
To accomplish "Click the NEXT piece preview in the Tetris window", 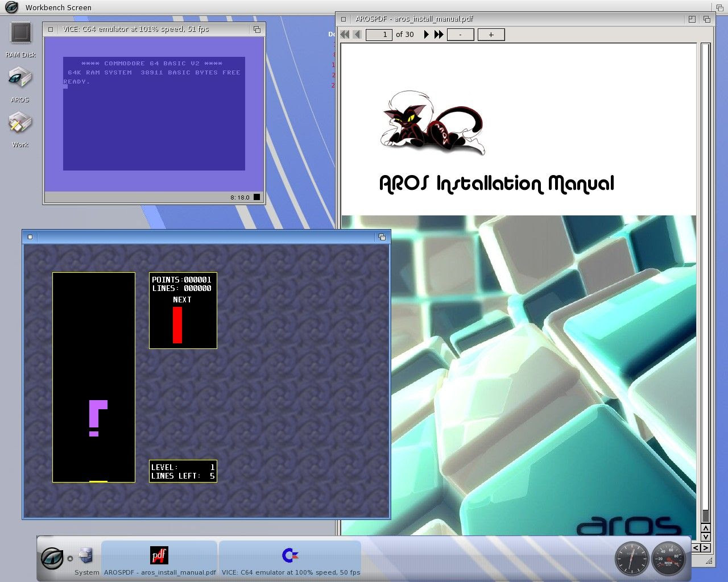I will point(177,325).
